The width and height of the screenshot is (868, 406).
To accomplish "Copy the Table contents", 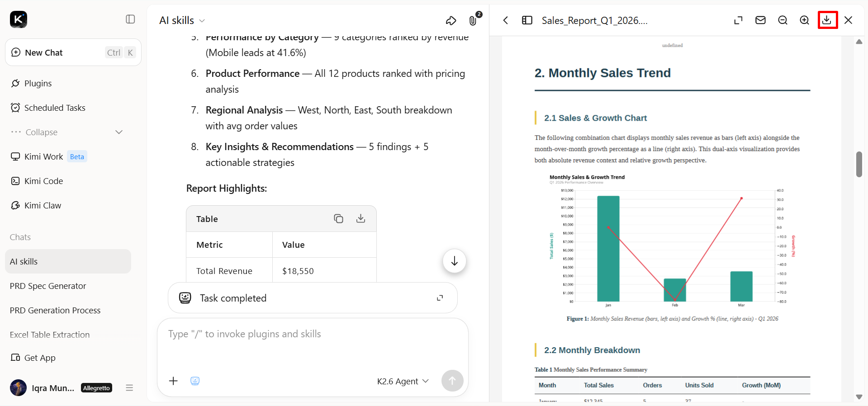I will pos(338,218).
